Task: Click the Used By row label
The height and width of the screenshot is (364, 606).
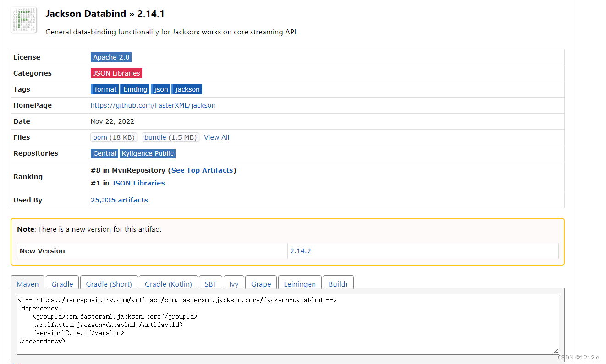Action: point(28,200)
